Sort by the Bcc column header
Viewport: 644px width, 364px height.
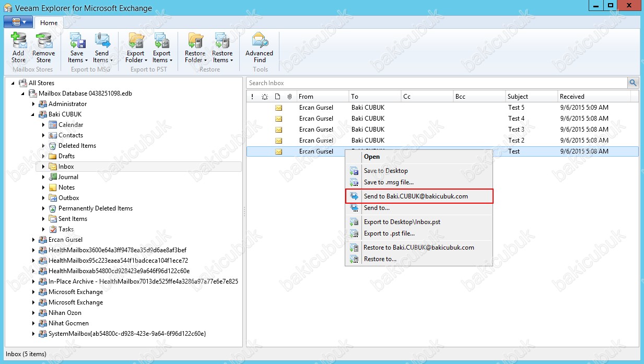(479, 97)
